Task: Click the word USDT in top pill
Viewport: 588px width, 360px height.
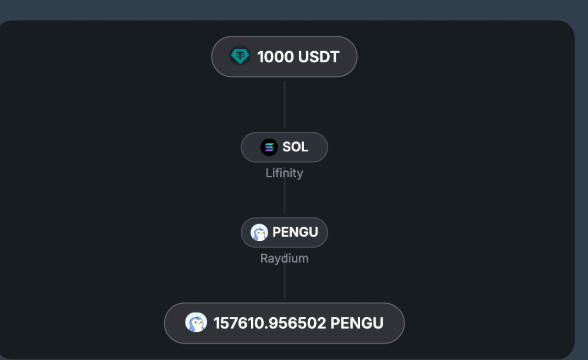Action: pos(319,57)
